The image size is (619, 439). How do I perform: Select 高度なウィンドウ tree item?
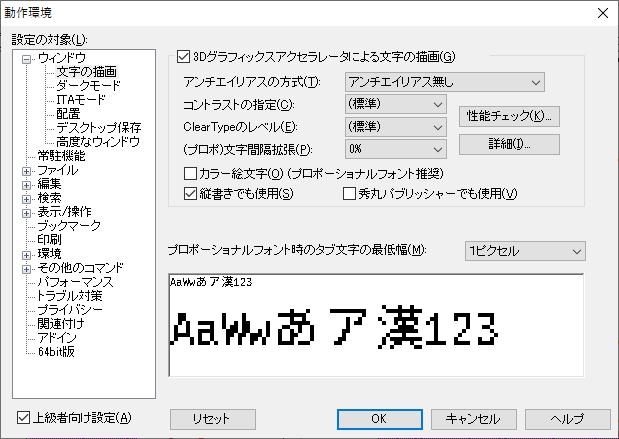[x=98, y=142]
